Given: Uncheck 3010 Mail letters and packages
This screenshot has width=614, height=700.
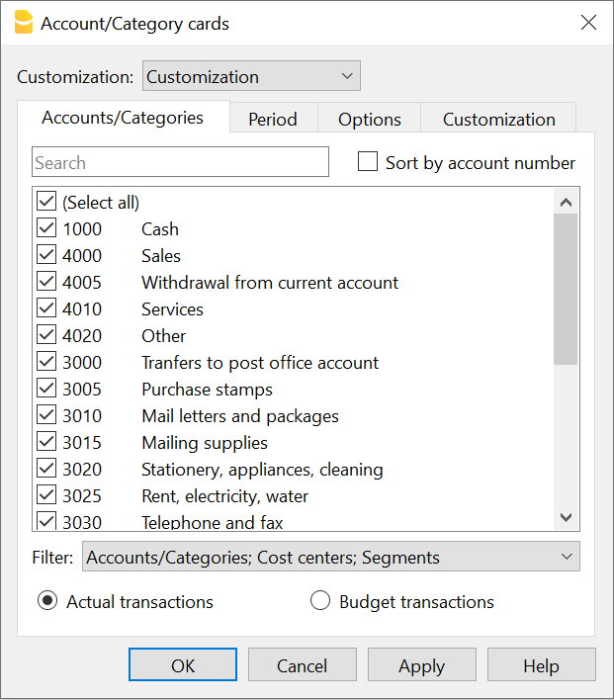Looking at the screenshot, I should tap(46, 415).
